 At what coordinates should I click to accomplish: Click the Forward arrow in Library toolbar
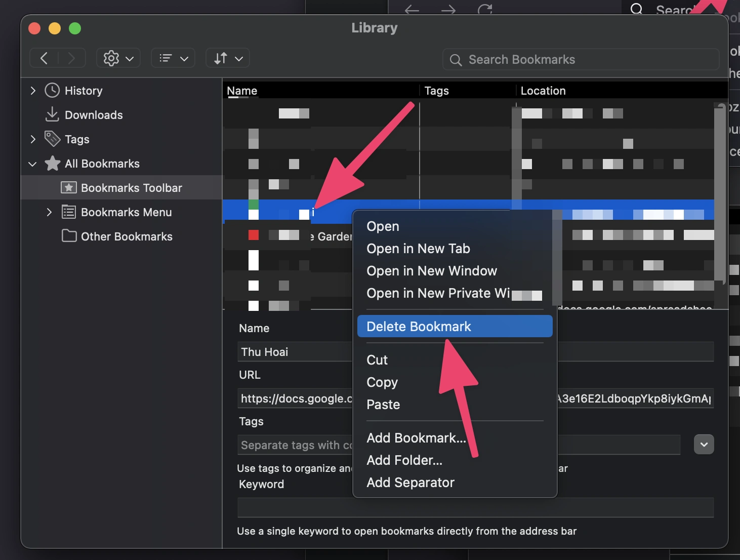pos(71,58)
